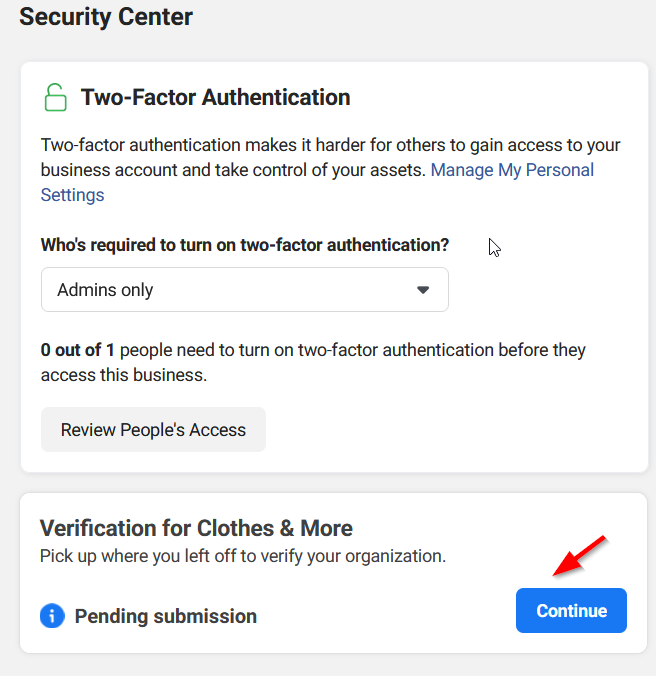This screenshot has height=676, width=656.
Task: Click the "Admins only" selected value text
Action: (x=105, y=290)
